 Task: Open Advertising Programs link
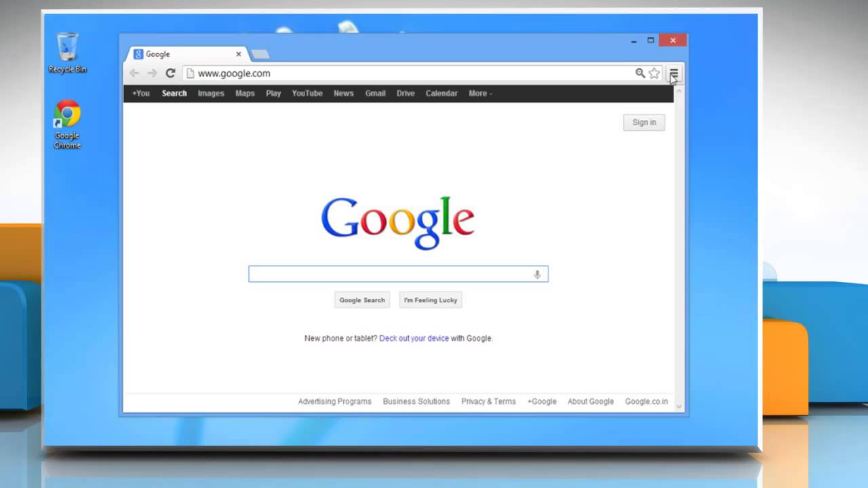click(x=335, y=401)
